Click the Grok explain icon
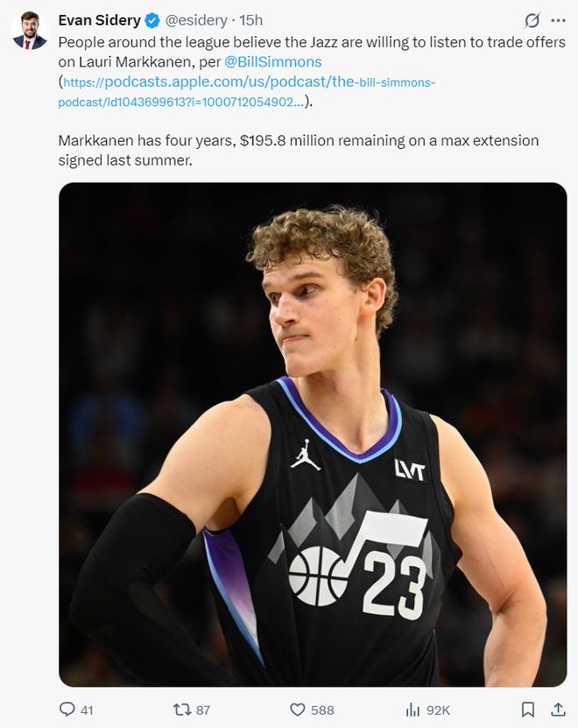Image resolution: width=578 pixels, height=728 pixels. point(532,20)
